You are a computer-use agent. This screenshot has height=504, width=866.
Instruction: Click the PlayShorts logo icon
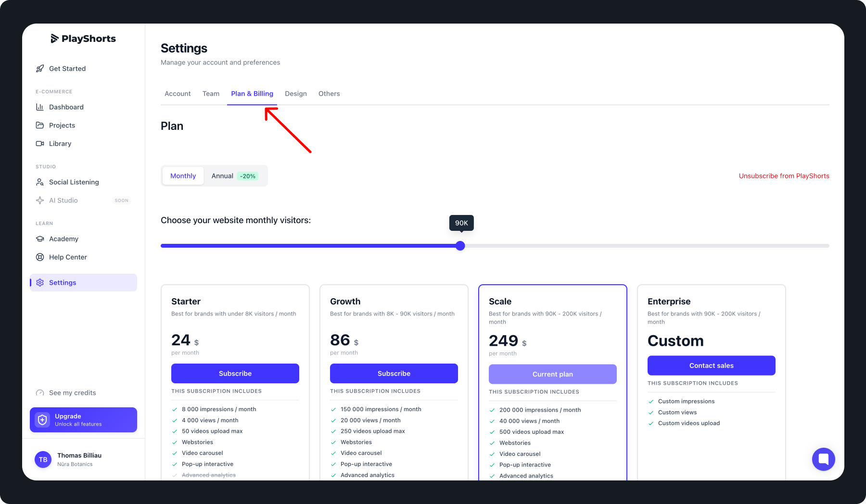coord(54,38)
